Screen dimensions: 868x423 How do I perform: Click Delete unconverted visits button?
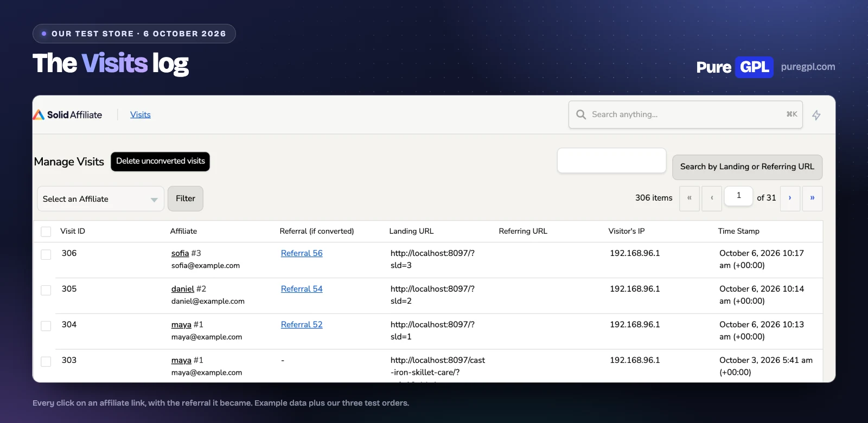coord(161,161)
